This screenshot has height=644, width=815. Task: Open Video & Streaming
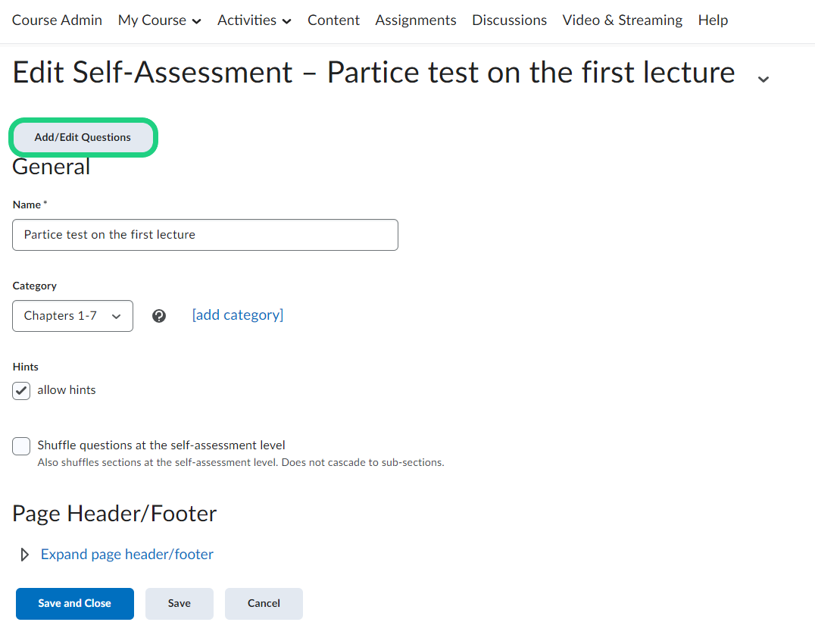click(x=622, y=20)
